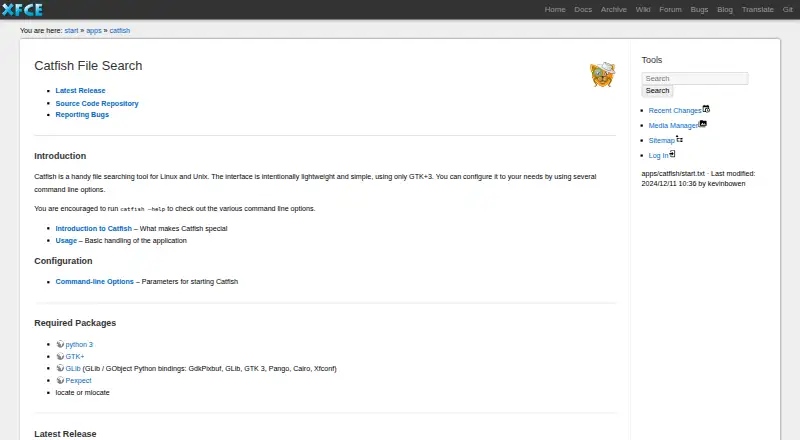Screen dimensions: 800x440
Task: Go to 'catfish' breadcrumb link
Action: point(119,31)
